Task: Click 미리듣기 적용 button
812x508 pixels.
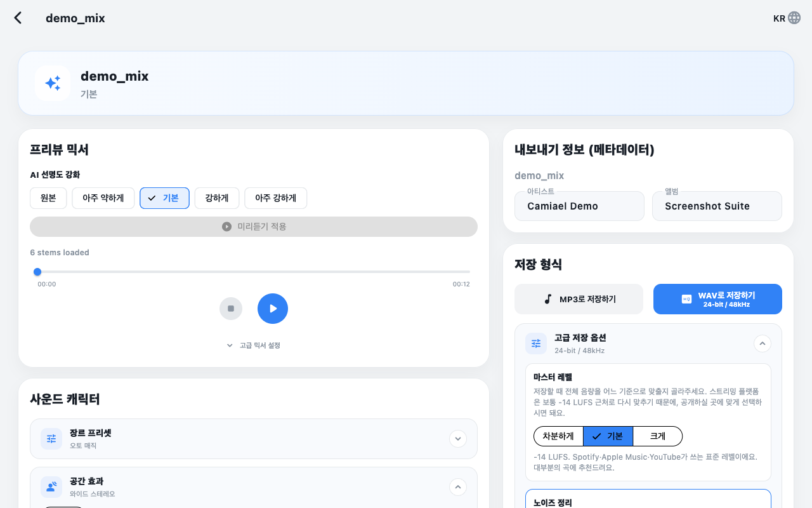Action: tap(254, 227)
